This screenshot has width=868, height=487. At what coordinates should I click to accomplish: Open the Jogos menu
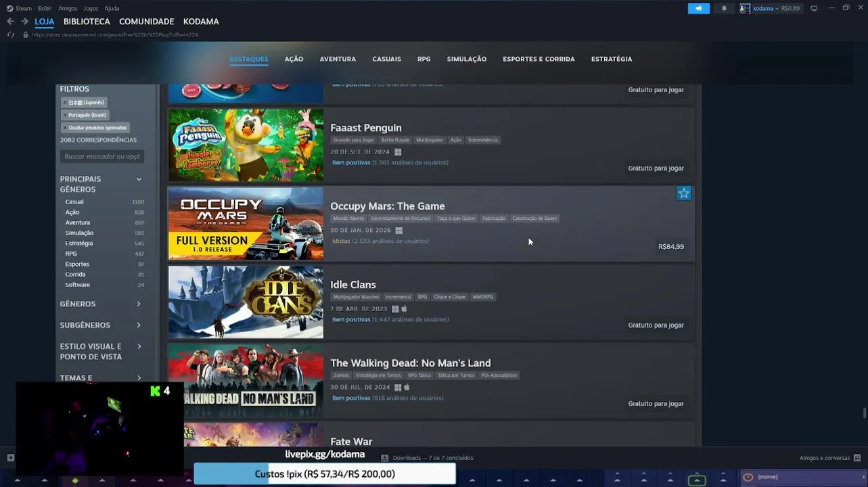[x=91, y=8]
